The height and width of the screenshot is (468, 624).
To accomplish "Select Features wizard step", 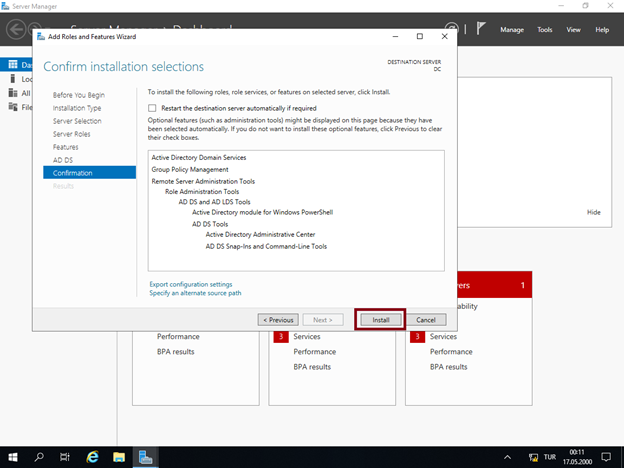I will 66,147.
